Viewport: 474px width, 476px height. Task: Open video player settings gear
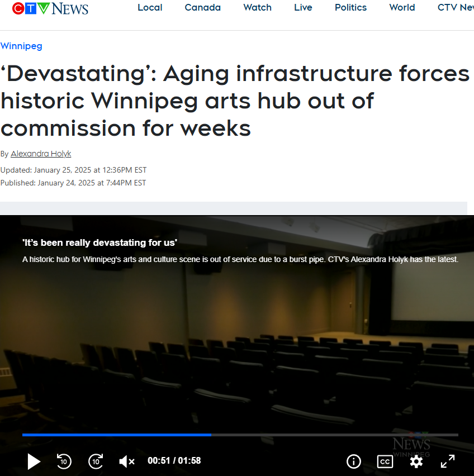click(416, 461)
